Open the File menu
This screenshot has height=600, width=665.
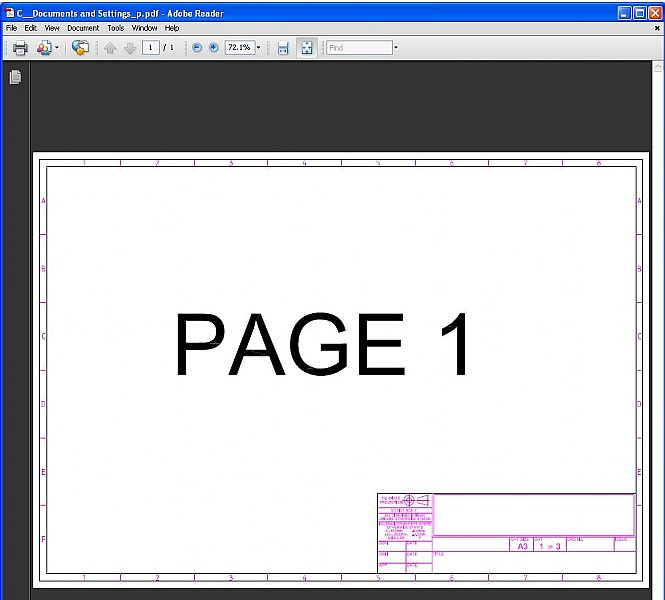[11, 28]
